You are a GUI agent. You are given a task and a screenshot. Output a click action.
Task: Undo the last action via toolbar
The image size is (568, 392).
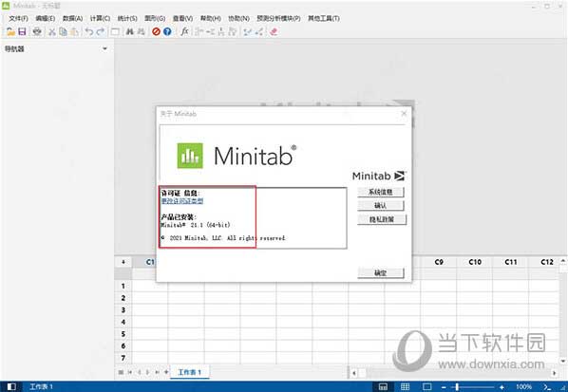(89, 32)
